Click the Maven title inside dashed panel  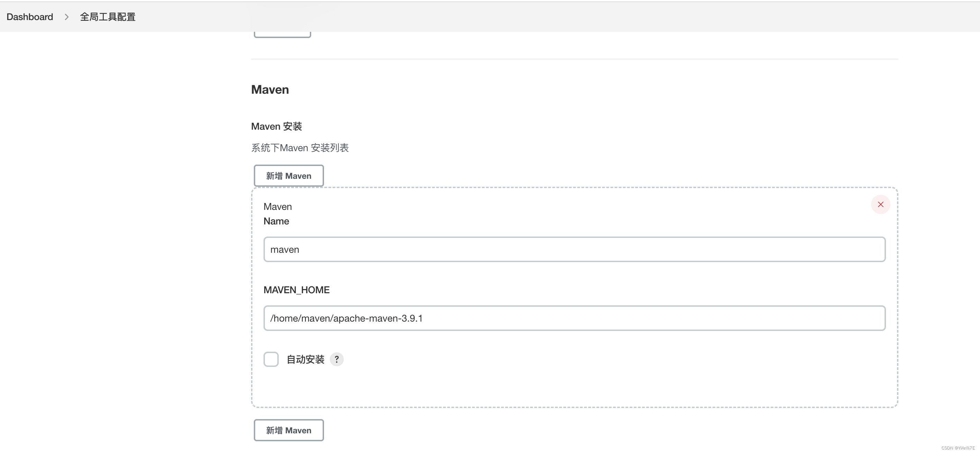277,206
